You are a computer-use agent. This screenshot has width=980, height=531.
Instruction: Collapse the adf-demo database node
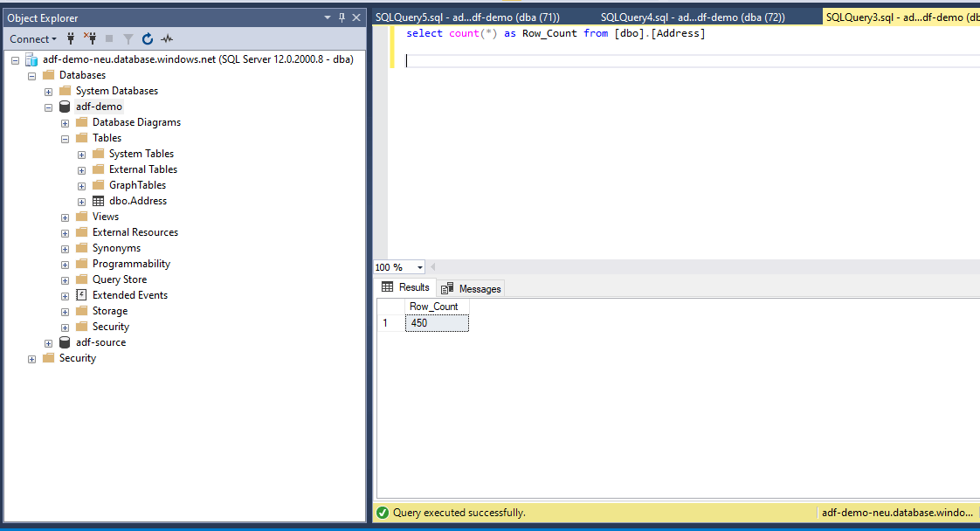[48, 107]
